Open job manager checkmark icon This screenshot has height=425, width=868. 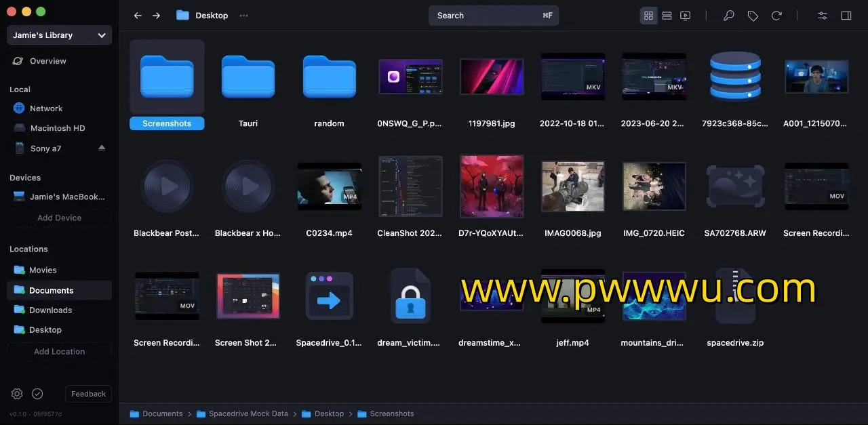coord(37,394)
